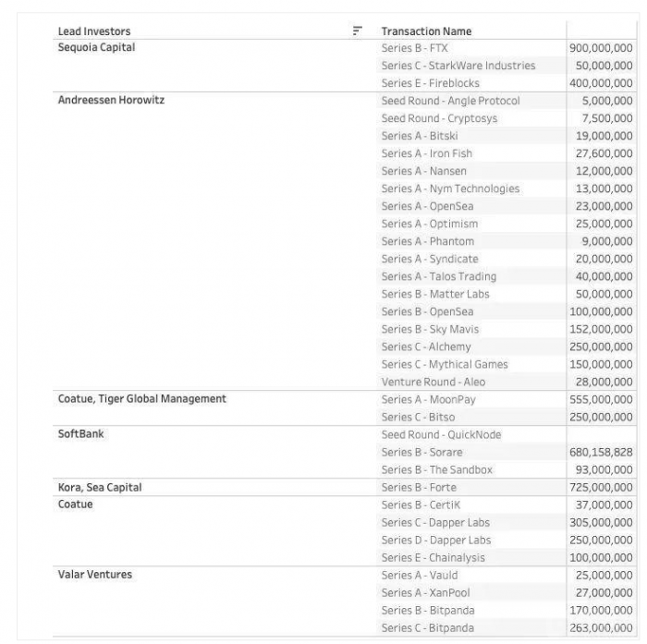Click Series A - Iron Fish
Image resolution: width=647 pixels, height=644 pixels.
pos(427,153)
